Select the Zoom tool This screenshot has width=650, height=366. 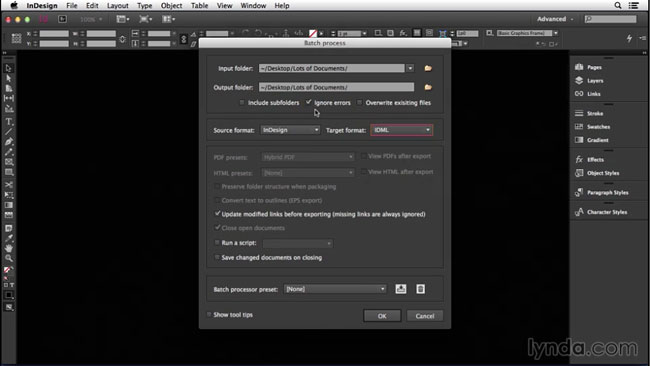(8, 258)
